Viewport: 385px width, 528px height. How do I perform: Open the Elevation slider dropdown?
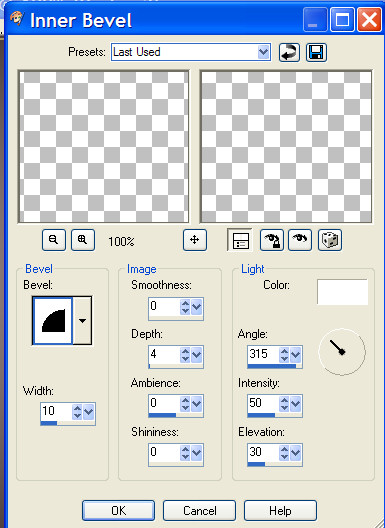[x=295, y=453]
